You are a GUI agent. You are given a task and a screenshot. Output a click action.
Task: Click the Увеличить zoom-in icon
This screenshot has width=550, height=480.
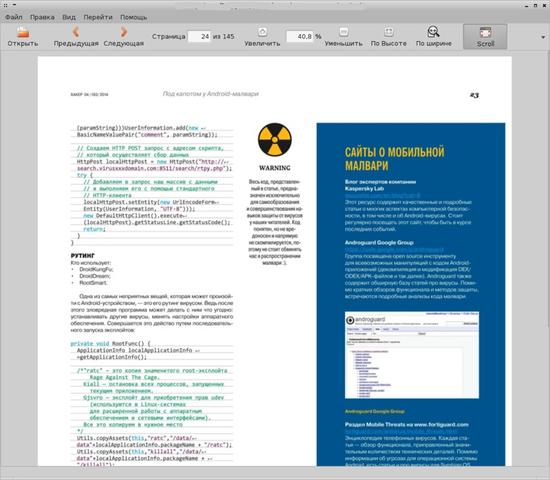pyautogui.click(x=262, y=32)
